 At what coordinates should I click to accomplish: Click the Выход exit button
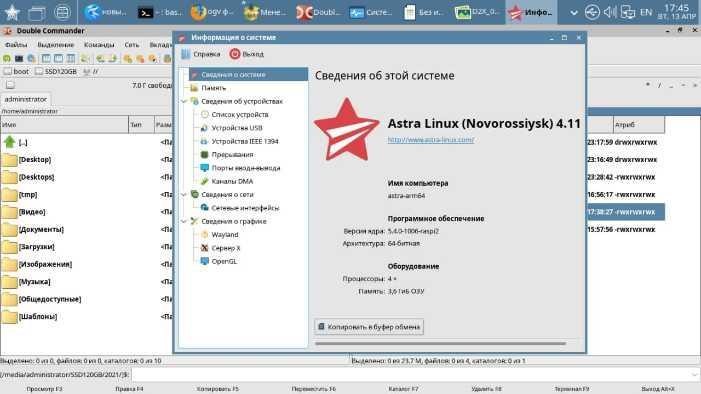pyautogui.click(x=247, y=54)
